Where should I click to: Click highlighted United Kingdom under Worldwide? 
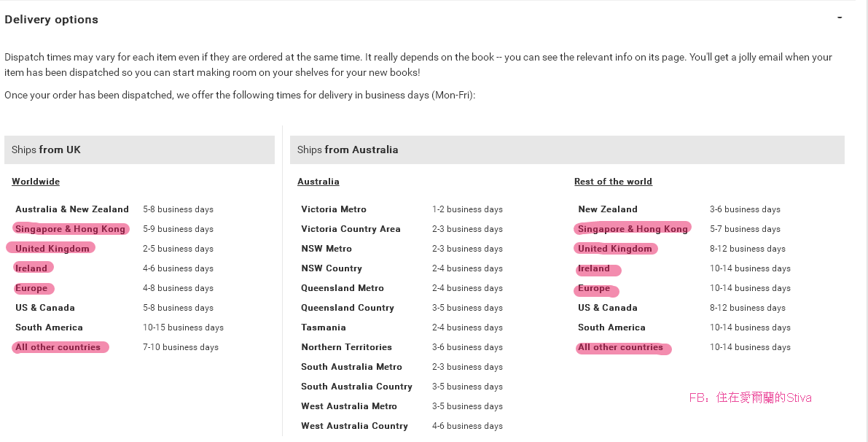pyautogui.click(x=52, y=249)
